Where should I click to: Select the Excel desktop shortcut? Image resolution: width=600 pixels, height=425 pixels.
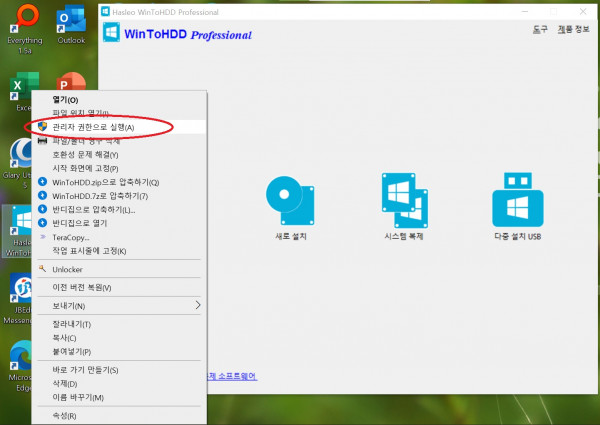coord(21,92)
